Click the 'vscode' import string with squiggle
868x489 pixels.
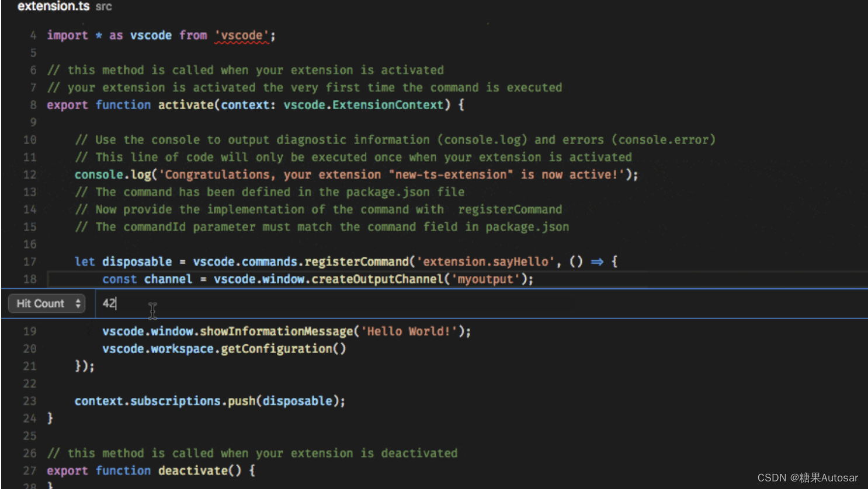[x=242, y=36]
